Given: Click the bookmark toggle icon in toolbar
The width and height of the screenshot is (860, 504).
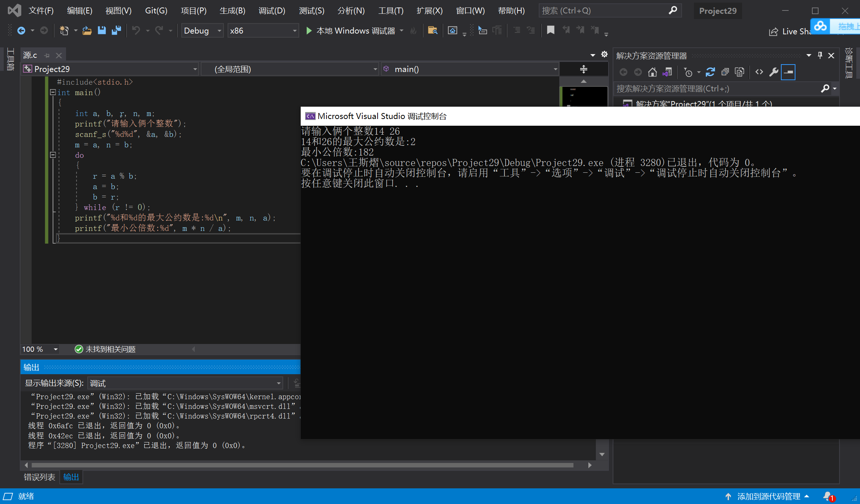Looking at the screenshot, I should (550, 30).
